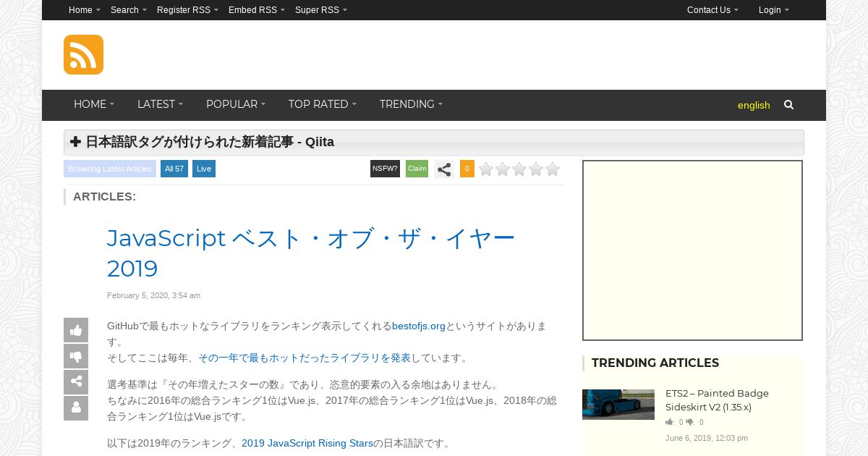Click thumbs-down icon under ETS2 trending article
This screenshot has height=456, width=868.
(690, 422)
